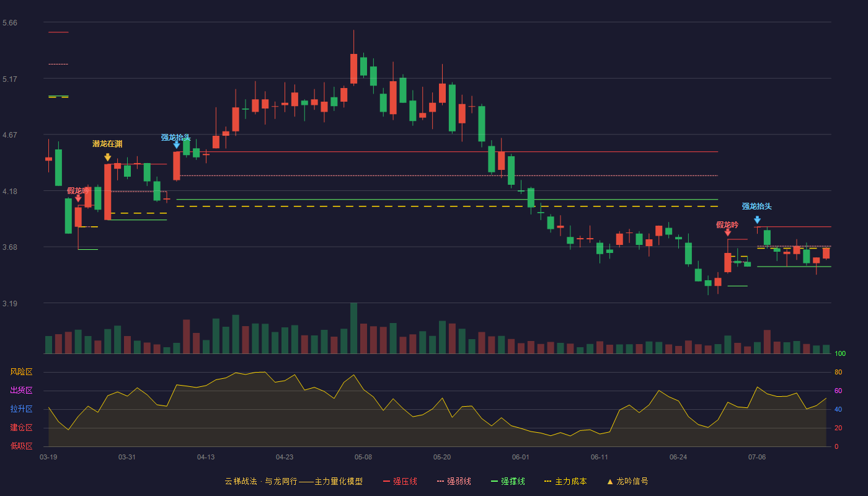This screenshot has height=496, width=868.
Task: Click the 03-19 date label
Action: tap(48, 457)
